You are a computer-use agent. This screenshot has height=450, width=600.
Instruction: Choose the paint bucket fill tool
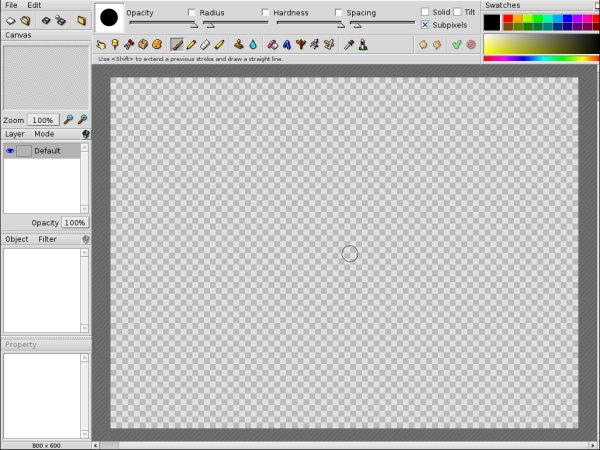click(x=239, y=45)
